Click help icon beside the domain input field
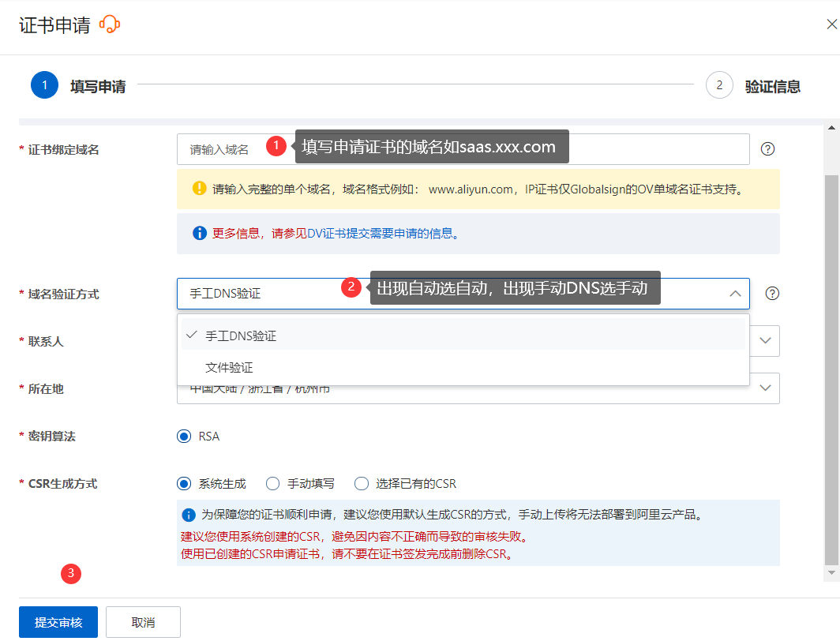The width and height of the screenshot is (840, 641). click(767, 149)
